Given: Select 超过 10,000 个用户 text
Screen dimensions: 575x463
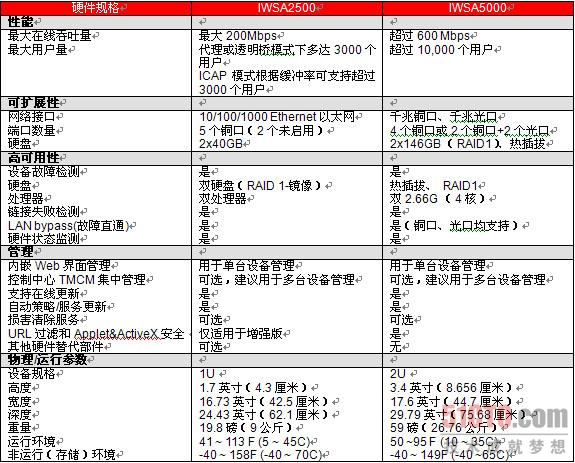Looking at the screenshot, I should tap(441, 49).
